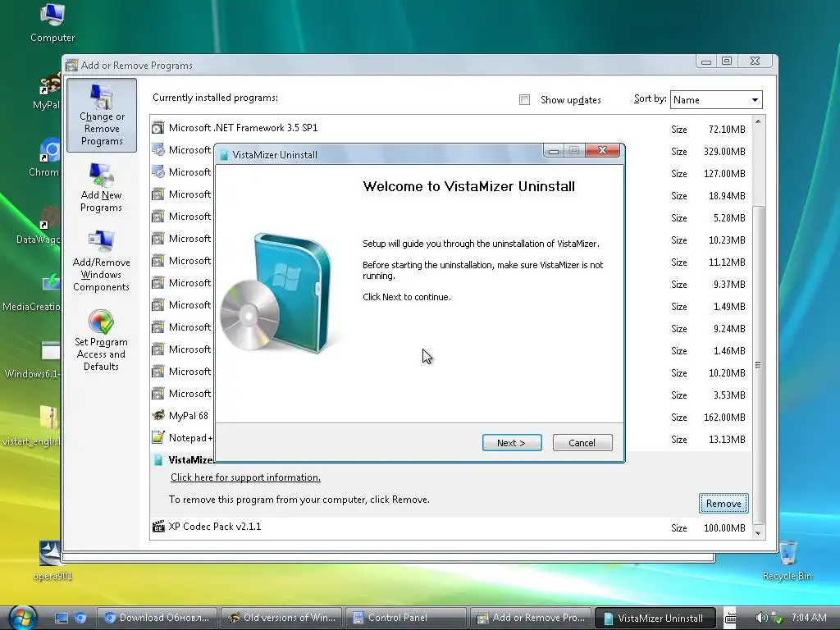Viewport: 840px width, 630px height.
Task: Open the opera901 desktop icon
Action: 52,560
